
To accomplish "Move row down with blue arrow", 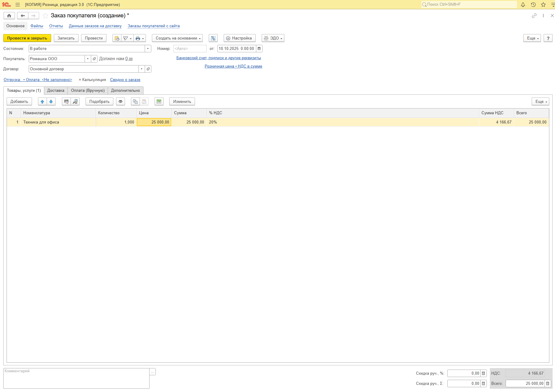I will tap(51, 102).
